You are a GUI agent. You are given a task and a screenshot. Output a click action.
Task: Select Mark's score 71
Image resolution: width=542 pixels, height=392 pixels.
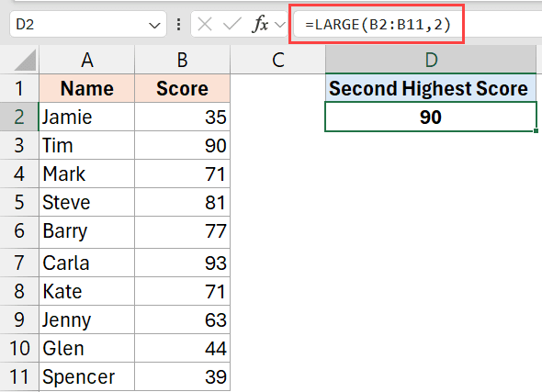coord(182,174)
